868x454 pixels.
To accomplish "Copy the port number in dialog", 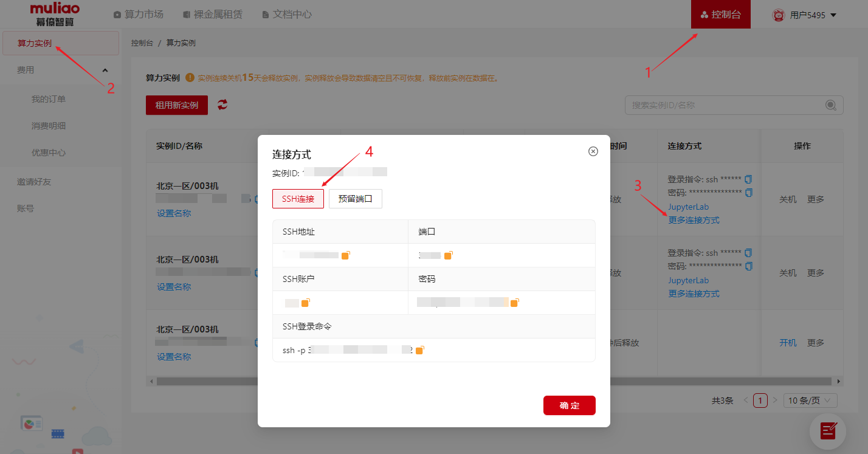I will click(x=448, y=255).
